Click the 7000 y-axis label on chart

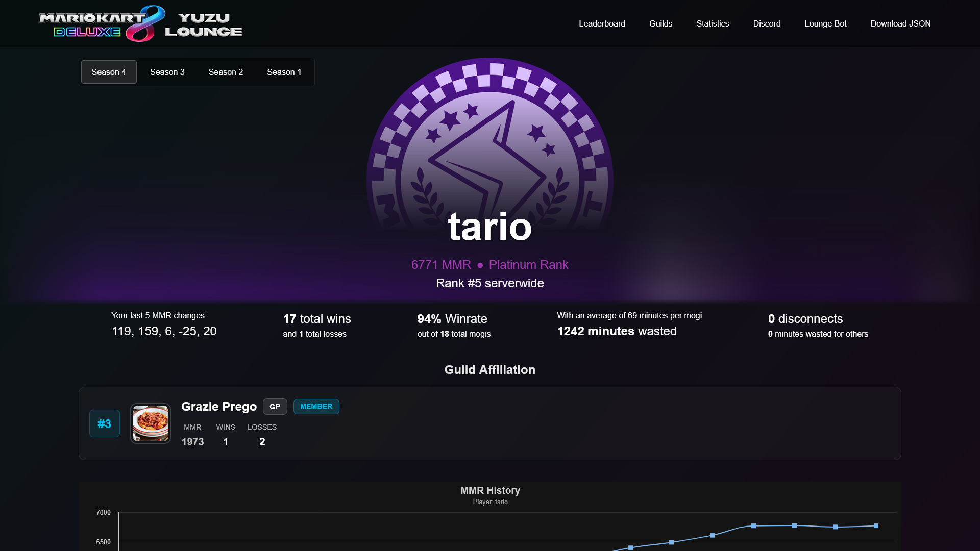(103, 512)
